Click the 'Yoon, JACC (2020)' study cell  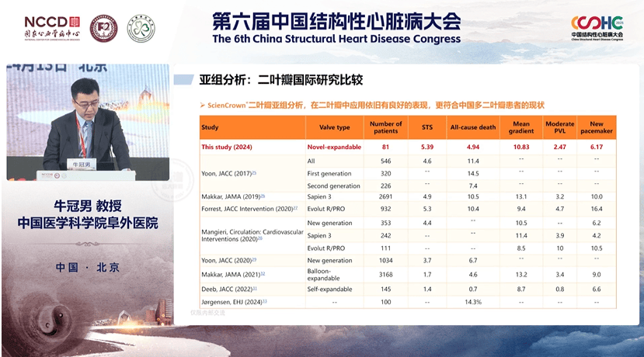click(x=228, y=261)
